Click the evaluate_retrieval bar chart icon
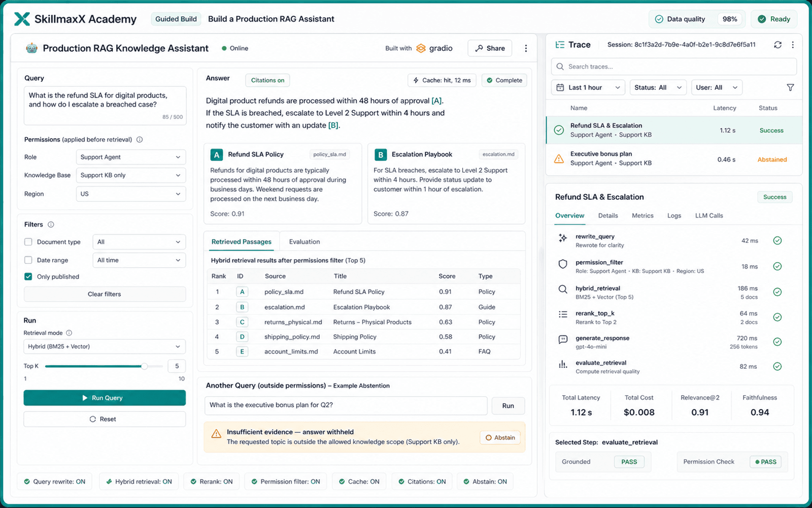 pyautogui.click(x=563, y=364)
